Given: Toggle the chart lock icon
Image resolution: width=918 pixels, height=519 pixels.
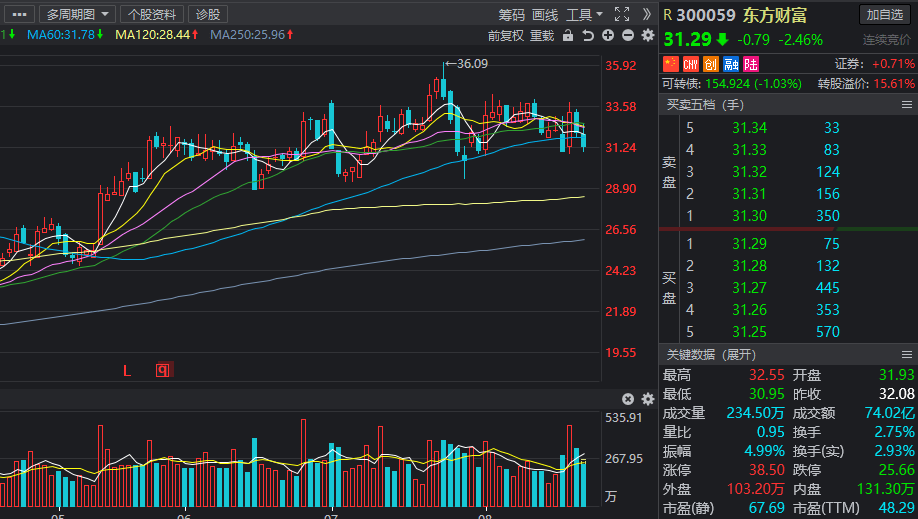Looking at the screenshot, I should tap(568, 35).
